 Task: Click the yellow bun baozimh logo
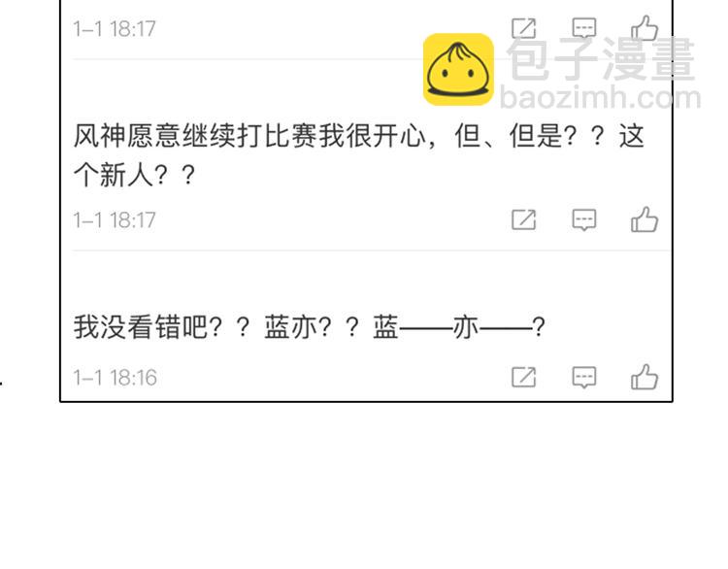[x=458, y=69]
